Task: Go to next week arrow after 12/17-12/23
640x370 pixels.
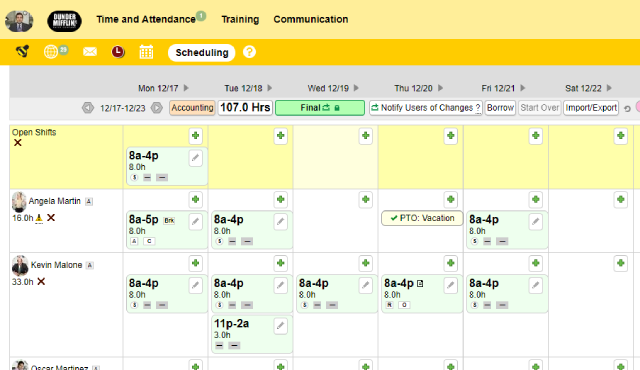Action: tap(157, 108)
